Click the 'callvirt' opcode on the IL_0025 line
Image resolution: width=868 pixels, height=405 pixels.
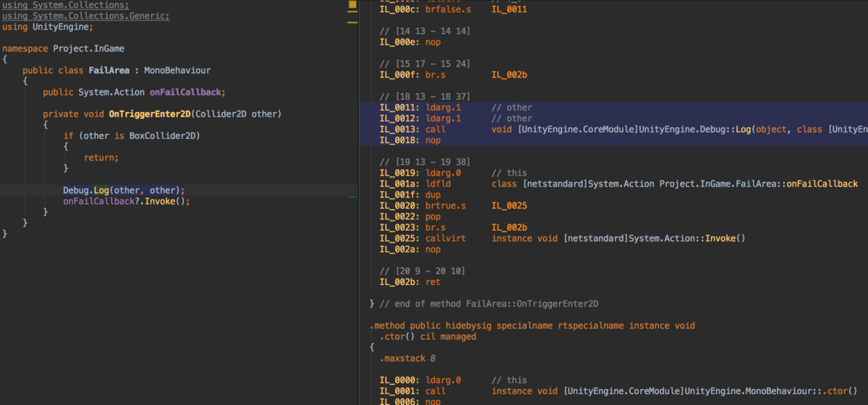click(446, 238)
